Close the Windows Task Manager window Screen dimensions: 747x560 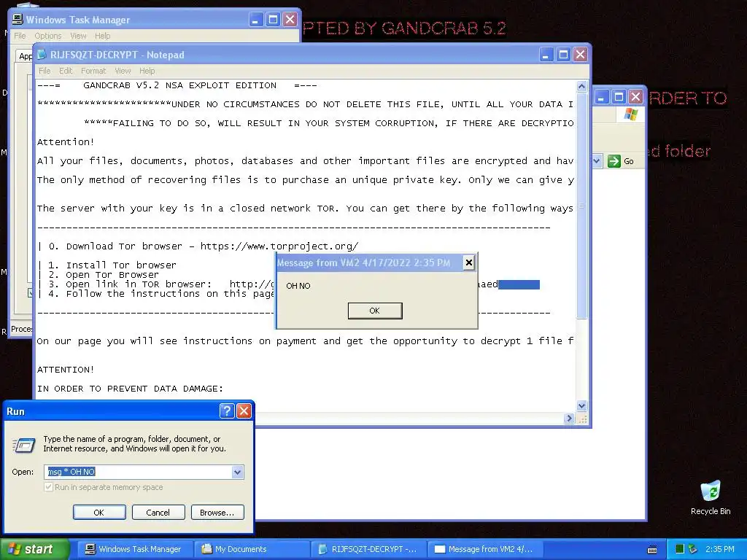pyautogui.click(x=290, y=20)
